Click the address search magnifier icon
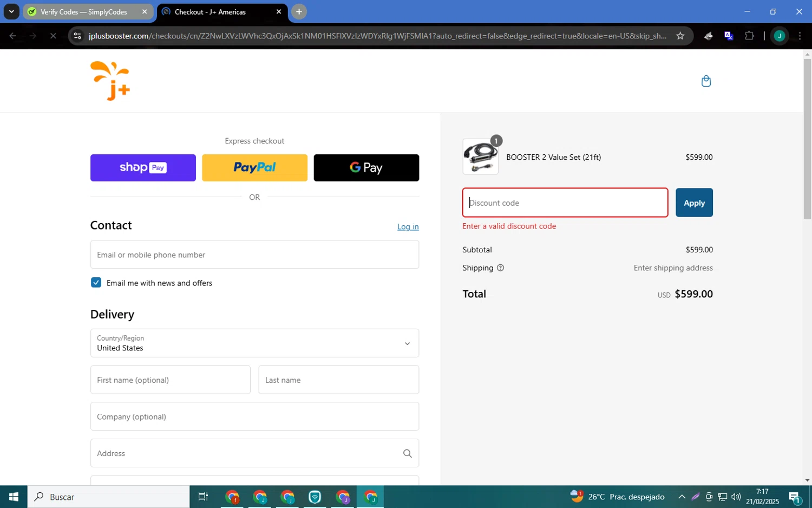Viewport: 812px width, 508px height. (407, 453)
